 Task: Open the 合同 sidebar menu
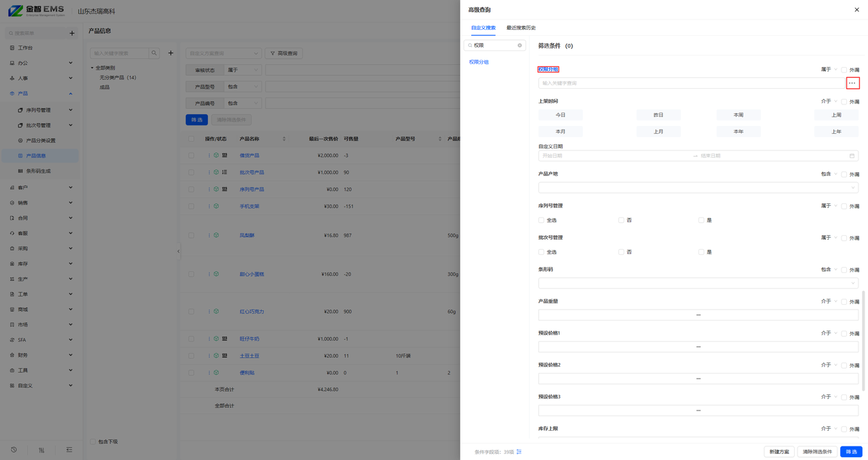pyautogui.click(x=39, y=218)
